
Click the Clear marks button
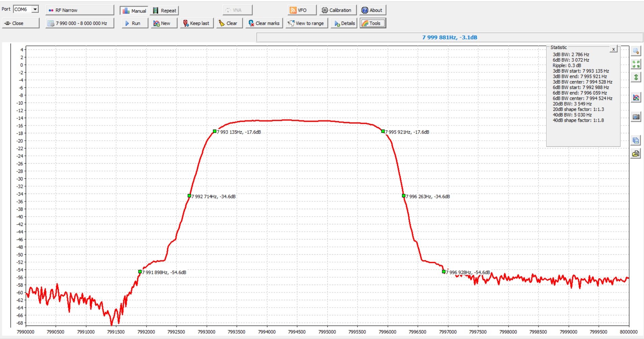pyautogui.click(x=264, y=23)
